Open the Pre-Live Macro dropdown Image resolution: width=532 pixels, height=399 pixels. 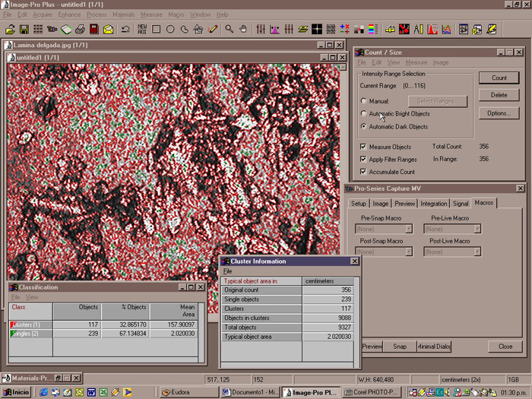pos(477,229)
